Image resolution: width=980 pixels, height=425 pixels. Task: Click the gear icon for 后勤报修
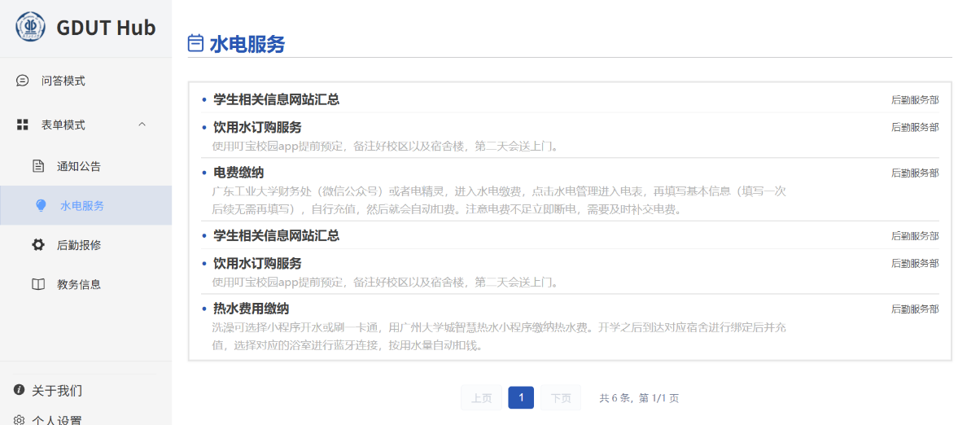38,245
